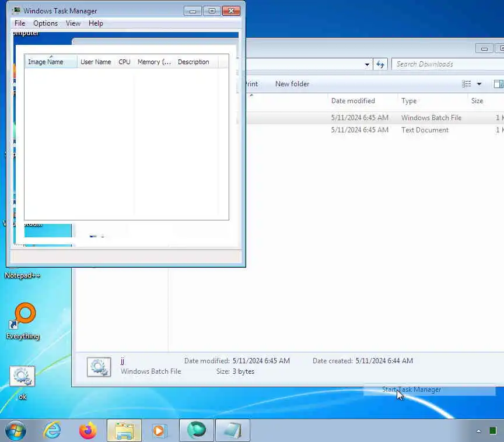The height and width of the screenshot is (442, 504).
Task: Launch Firefox from the taskbar
Action: coord(87,430)
